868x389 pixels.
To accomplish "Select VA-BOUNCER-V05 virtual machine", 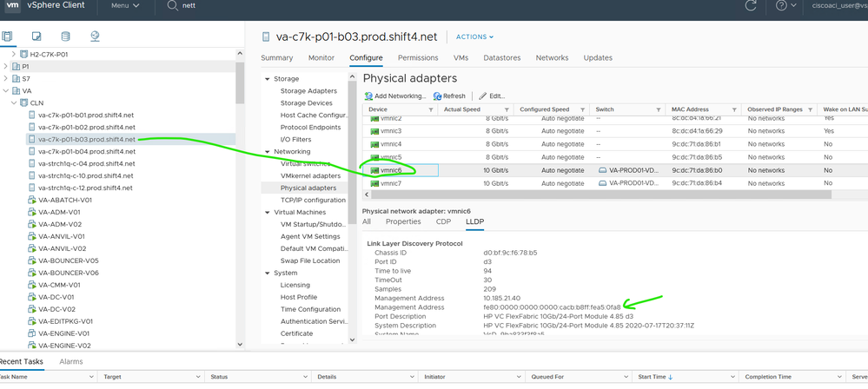I will pos(69,260).
